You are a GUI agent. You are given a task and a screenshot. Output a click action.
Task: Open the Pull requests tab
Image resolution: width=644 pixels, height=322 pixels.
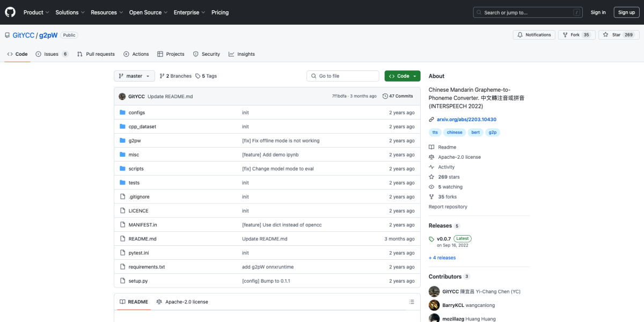[96, 54]
